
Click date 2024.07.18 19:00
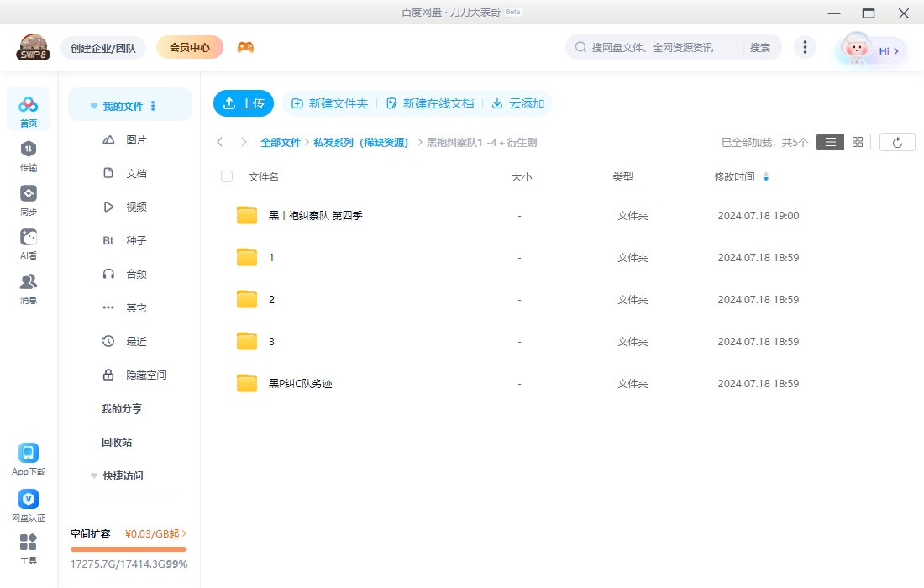click(759, 216)
